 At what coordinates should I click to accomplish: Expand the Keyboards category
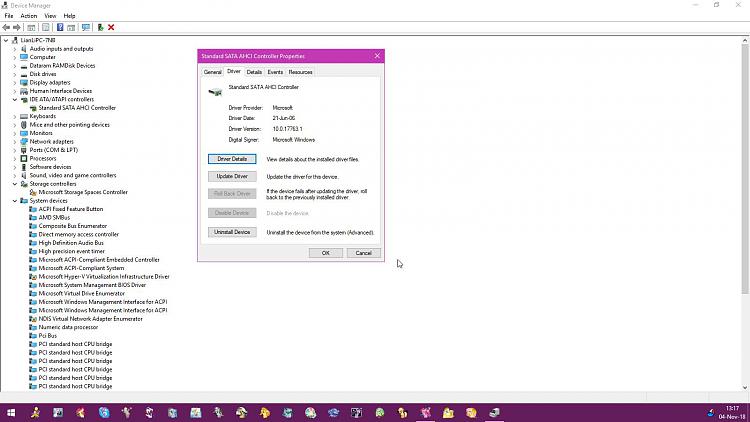coord(15,116)
